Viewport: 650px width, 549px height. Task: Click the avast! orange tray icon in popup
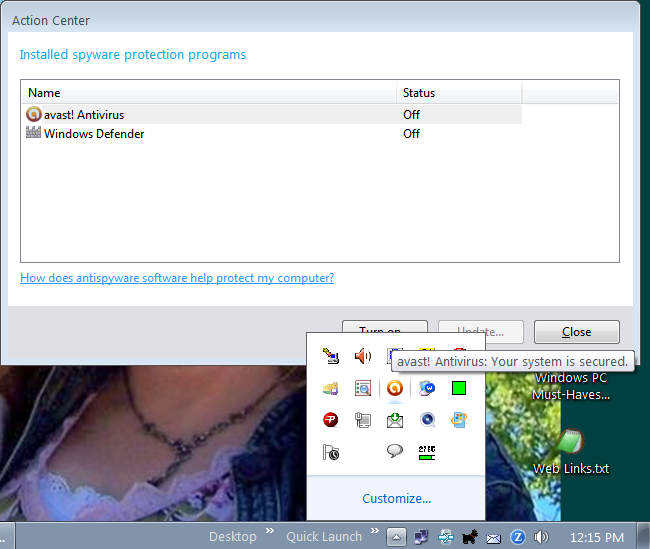click(x=395, y=389)
